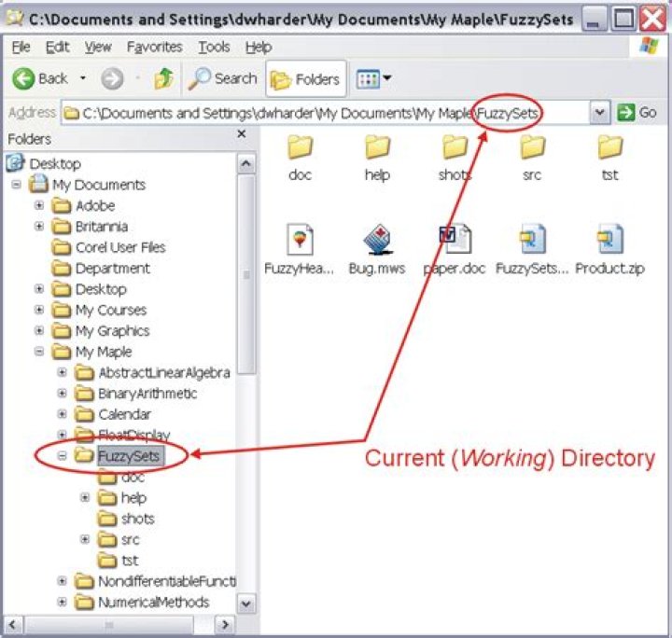The width and height of the screenshot is (672, 638).
Task: Click the green Back arrow icon
Action: coord(23,78)
